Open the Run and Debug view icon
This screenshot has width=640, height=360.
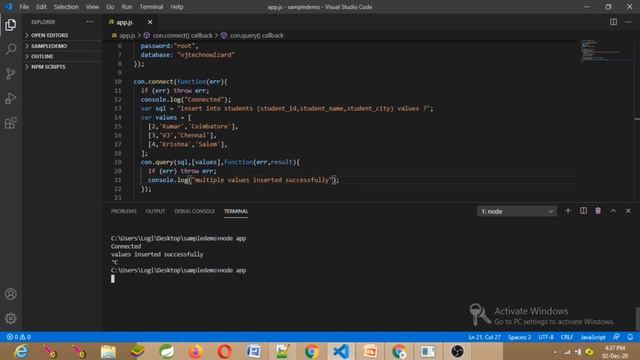pyautogui.click(x=11, y=98)
